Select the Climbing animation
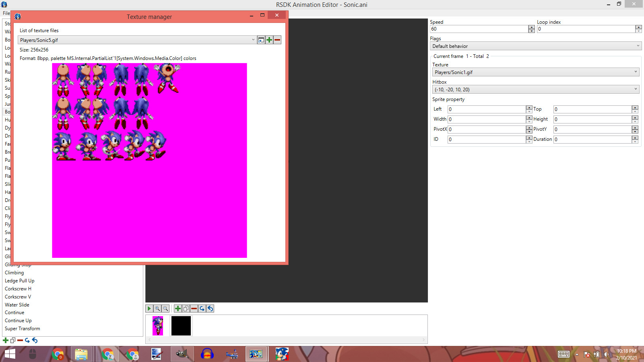Image resolution: width=644 pixels, height=362 pixels. (14, 273)
